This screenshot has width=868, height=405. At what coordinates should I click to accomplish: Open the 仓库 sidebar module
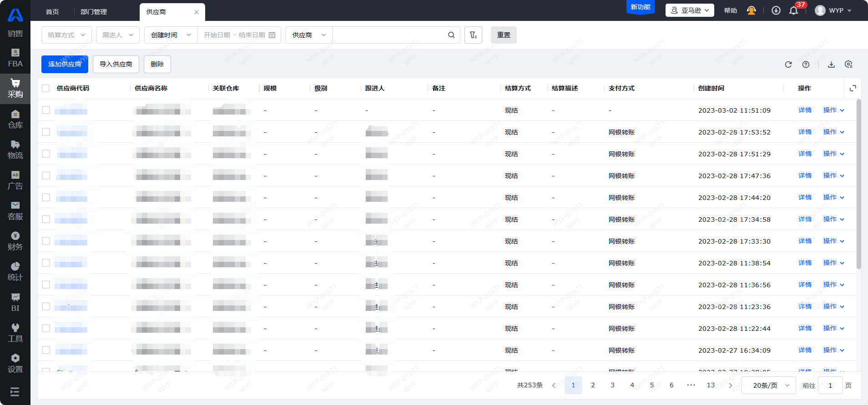tap(15, 119)
